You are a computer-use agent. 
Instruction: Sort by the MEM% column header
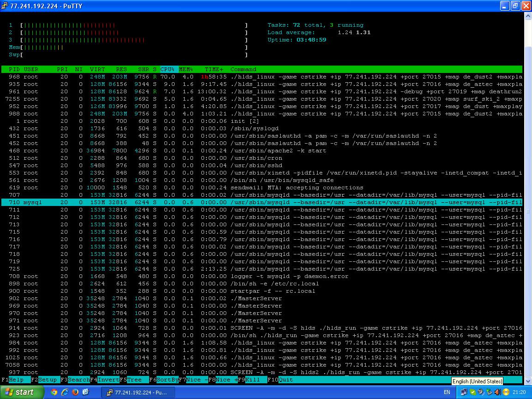coord(186,69)
